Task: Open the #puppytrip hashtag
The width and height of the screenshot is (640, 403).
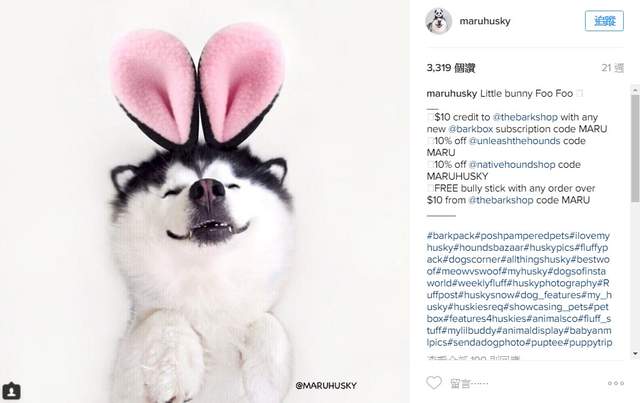Action: (x=588, y=342)
